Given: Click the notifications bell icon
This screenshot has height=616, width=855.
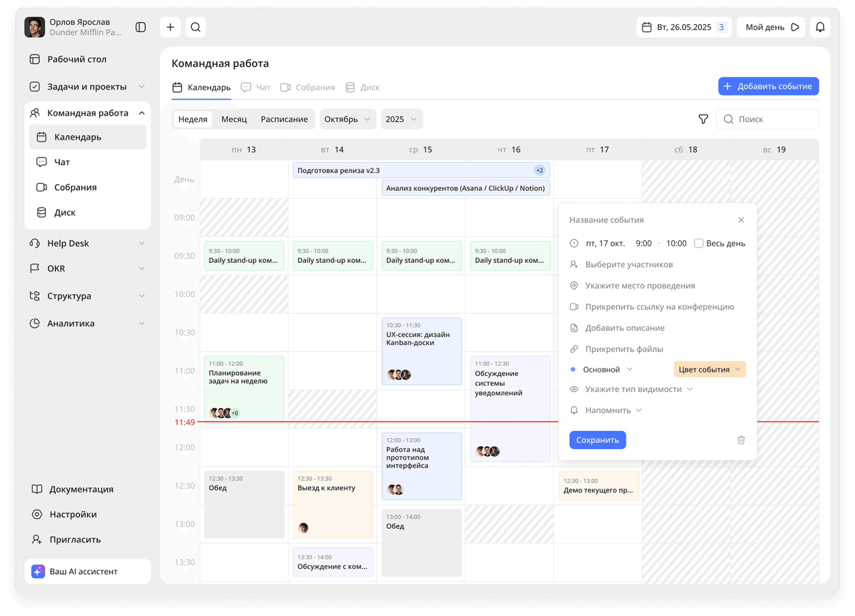Looking at the screenshot, I should [x=820, y=27].
